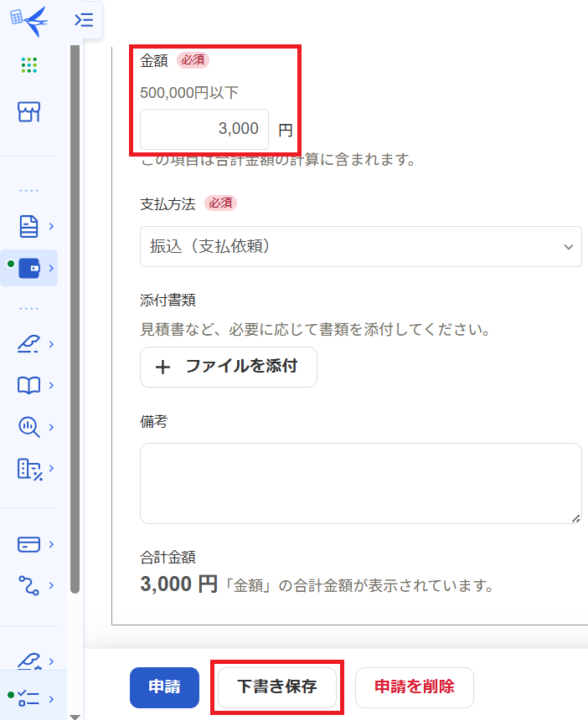Viewport: 588px width, 720px height.
Task: Expand the pen with stars menu chevron
Action: pos(51,661)
